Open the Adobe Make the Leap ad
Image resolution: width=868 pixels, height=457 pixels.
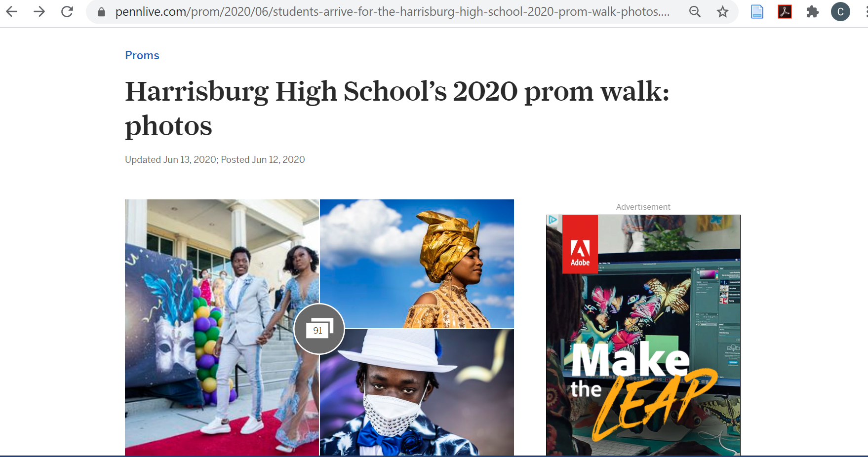(x=643, y=335)
